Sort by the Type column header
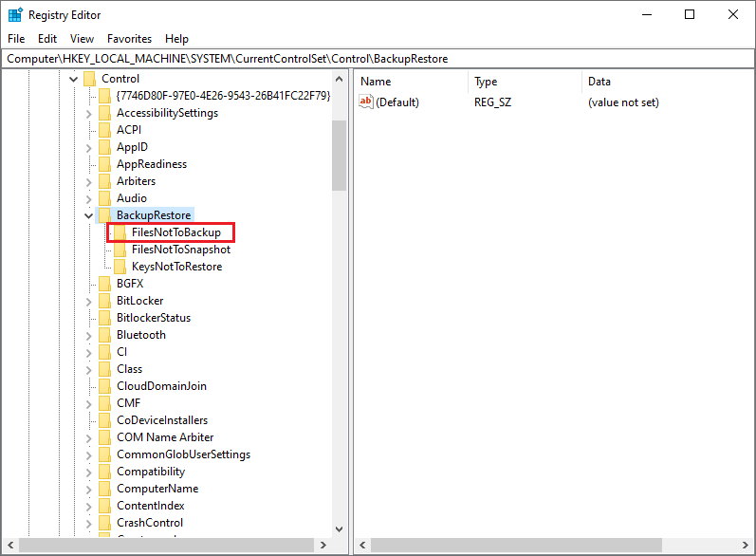Image resolution: width=756 pixels, height=556 pixels. 526,82
